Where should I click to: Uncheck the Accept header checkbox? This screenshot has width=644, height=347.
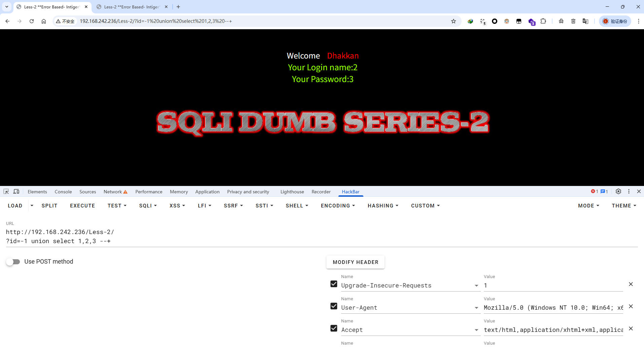334,329
